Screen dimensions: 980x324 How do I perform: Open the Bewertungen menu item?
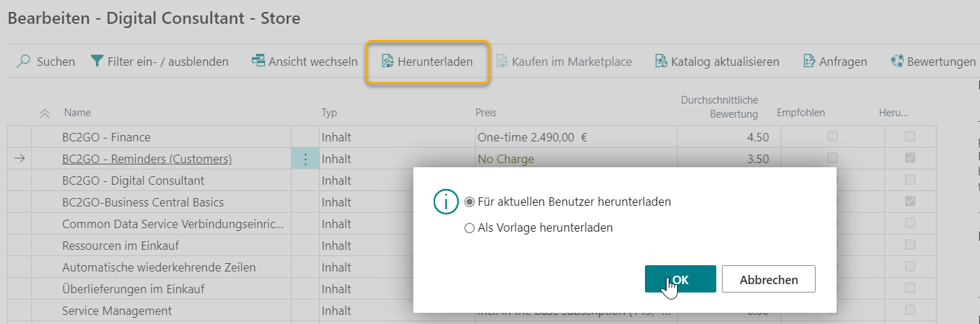coord(941,62)
